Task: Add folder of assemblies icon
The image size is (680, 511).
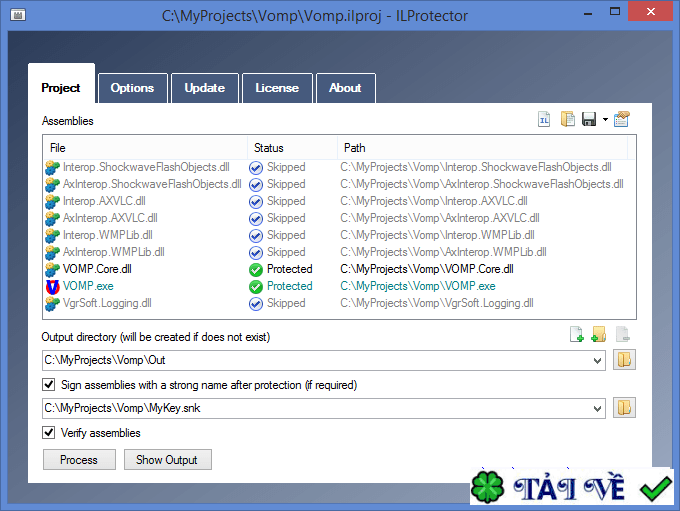Action: pos(598,334)
